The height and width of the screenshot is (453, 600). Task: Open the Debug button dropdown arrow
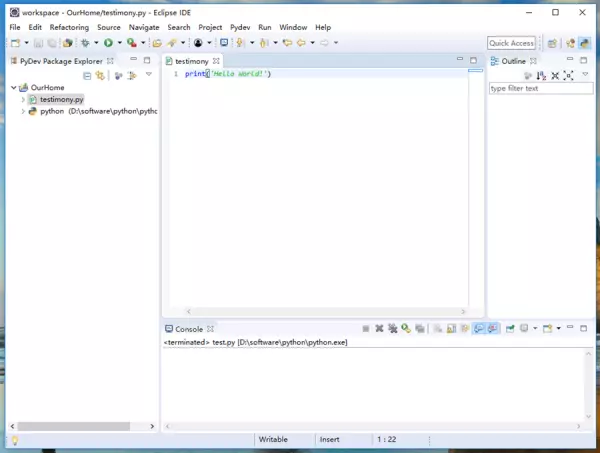96,43
